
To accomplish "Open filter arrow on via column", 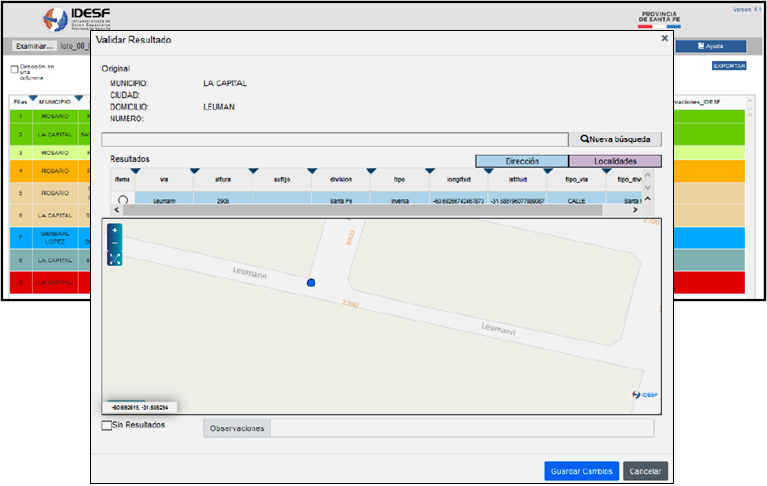I will point(194,171).
